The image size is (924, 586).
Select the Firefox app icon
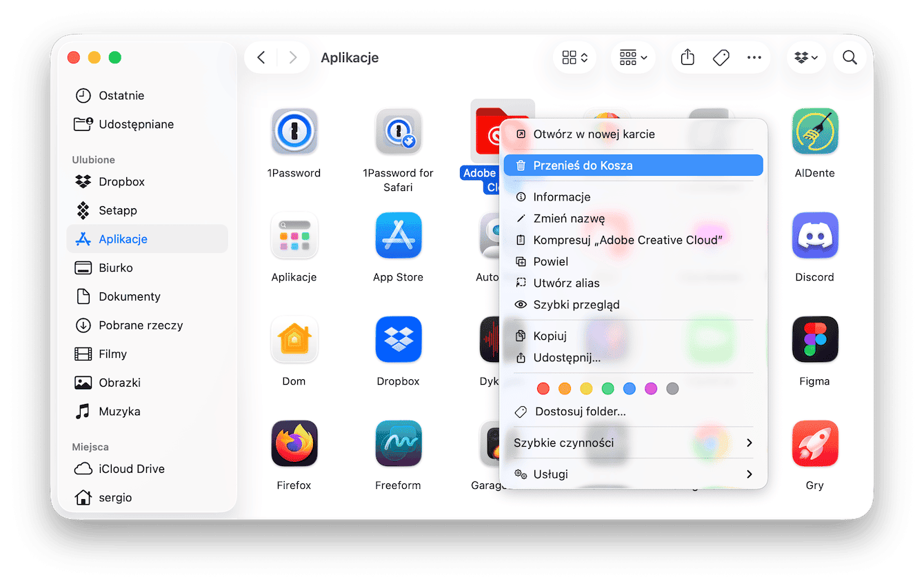(x=294, y=443)
